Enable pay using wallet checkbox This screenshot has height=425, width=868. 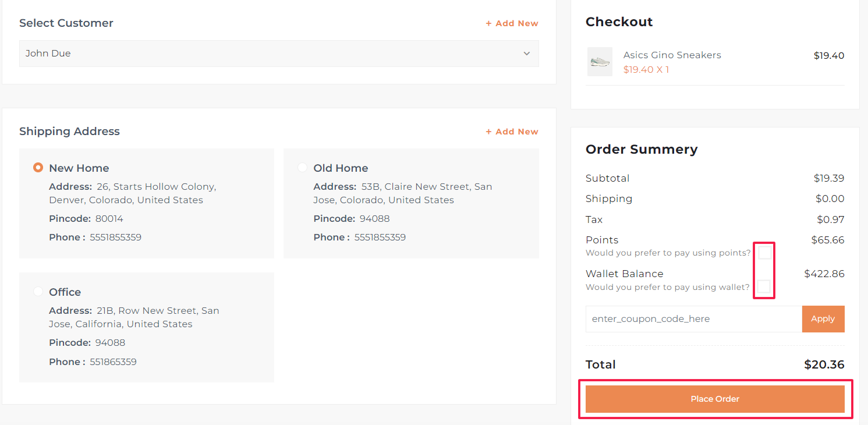coord(763,286)
